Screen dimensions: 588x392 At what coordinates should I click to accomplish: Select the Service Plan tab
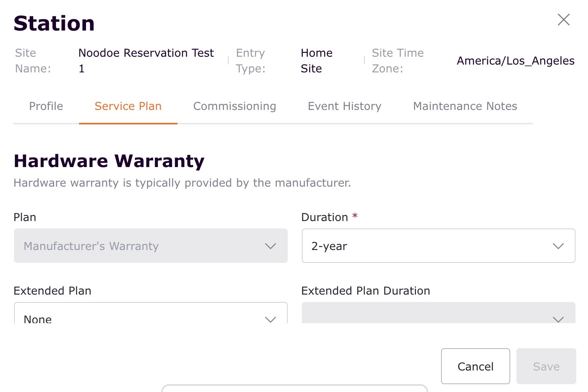coord(128,106)
